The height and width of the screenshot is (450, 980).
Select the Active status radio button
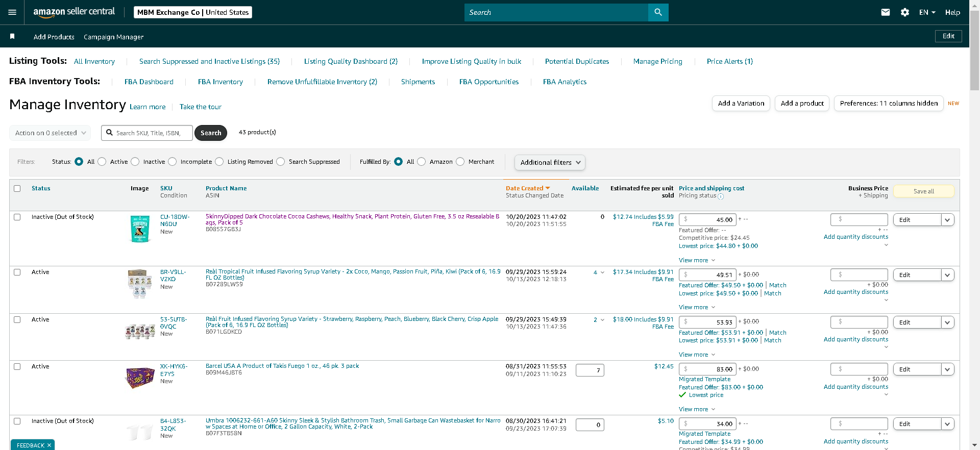[102, 162]
